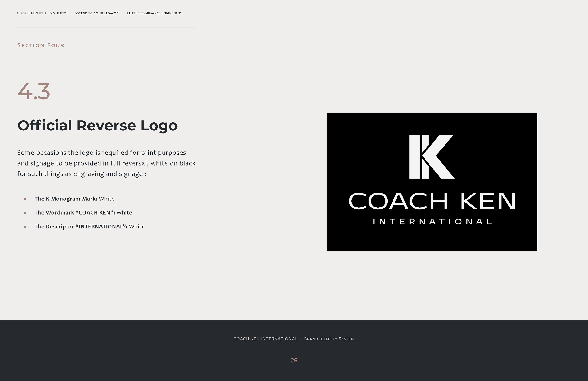This screenshot has width=588, height=381.
Task: Click the 'Official Reverse Logo' heading
Action: (97, 126)
